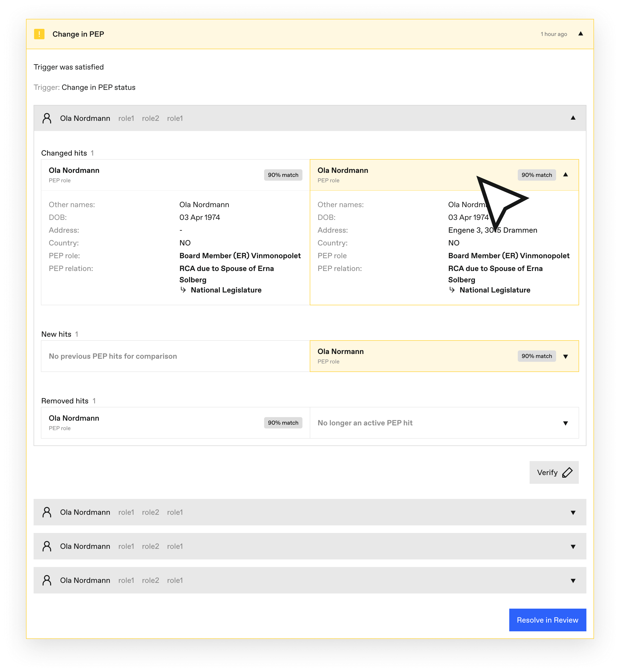
Task: Click the yellow warning icon beside Change in PEP
Action: [x=39, y=34]
